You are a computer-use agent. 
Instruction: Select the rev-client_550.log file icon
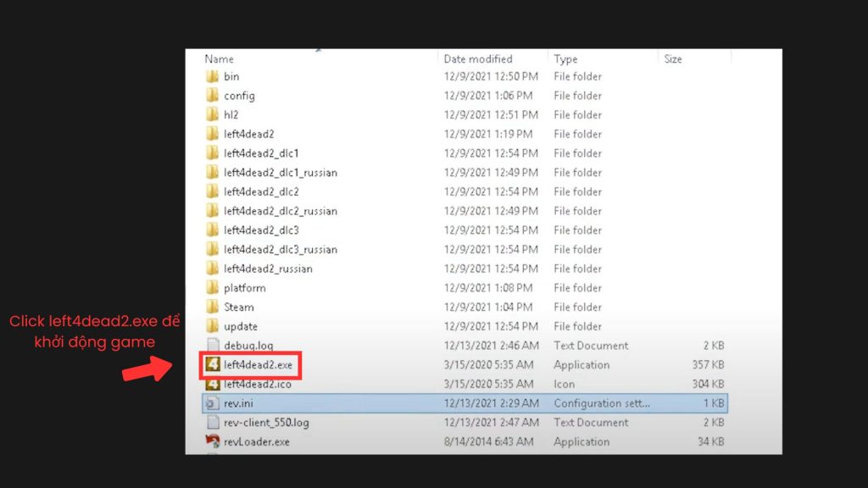tap(213, 423)
